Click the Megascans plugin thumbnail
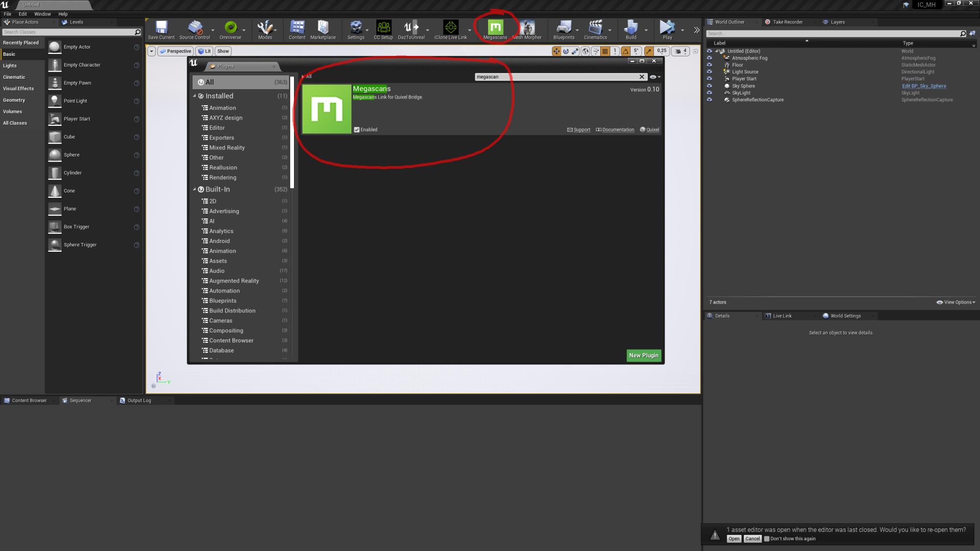980x551 pixels. point(327,109)
